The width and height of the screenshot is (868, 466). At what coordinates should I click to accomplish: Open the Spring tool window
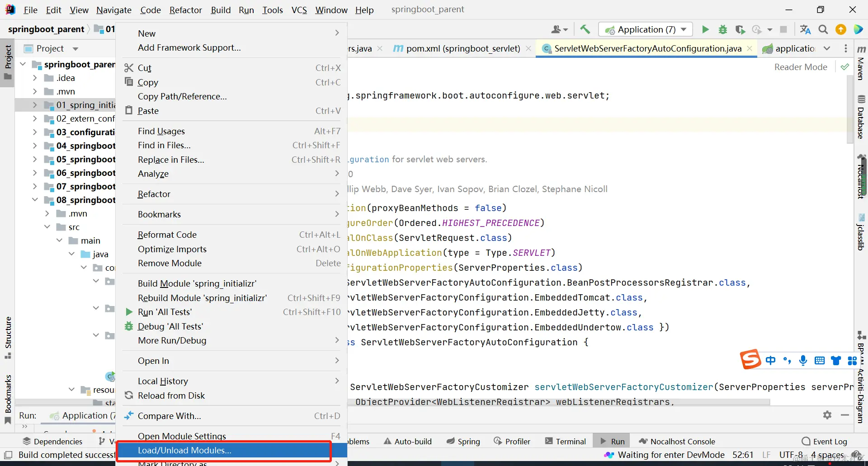coord(463,441)
